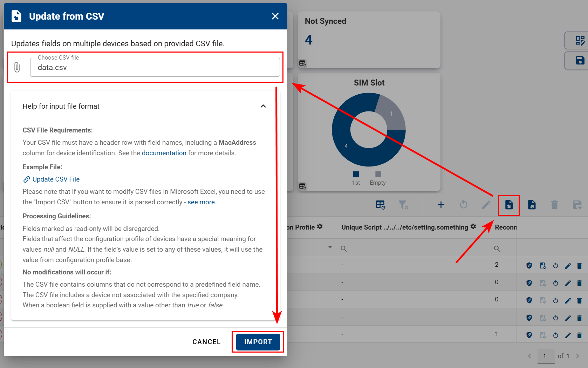Image resolution: width=588 pixels, height=368 pixels.
Task: Click the QR code edit icon
Action: click(x=580, y=41)
